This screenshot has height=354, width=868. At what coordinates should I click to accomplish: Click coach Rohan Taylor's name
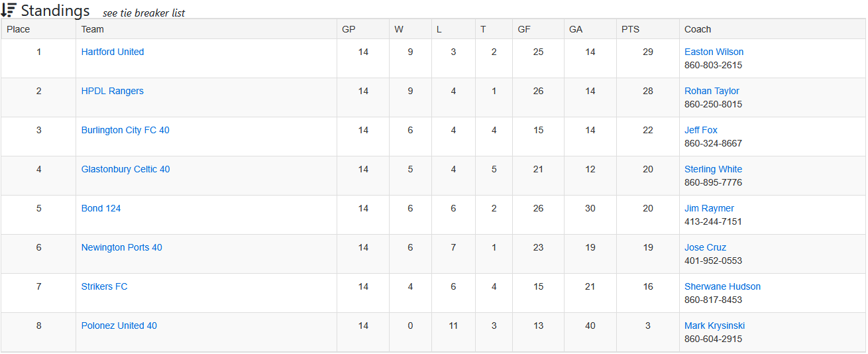click(712, 91)
